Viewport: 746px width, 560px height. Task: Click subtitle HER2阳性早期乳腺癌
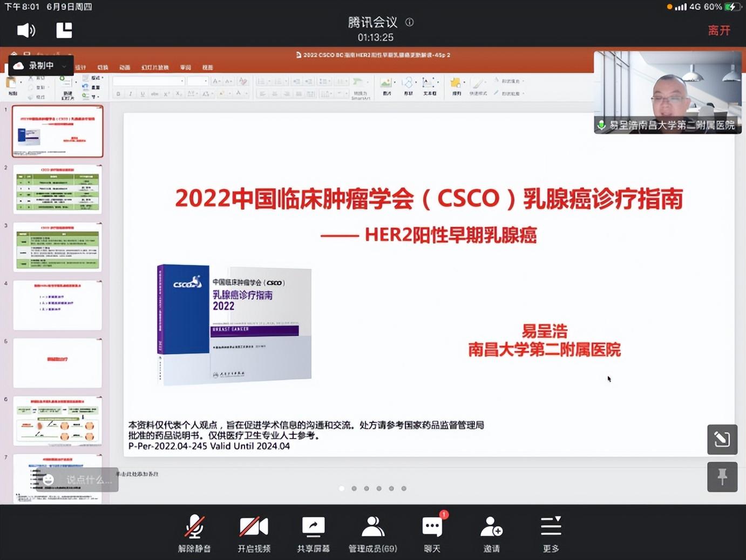click(450, 235)
